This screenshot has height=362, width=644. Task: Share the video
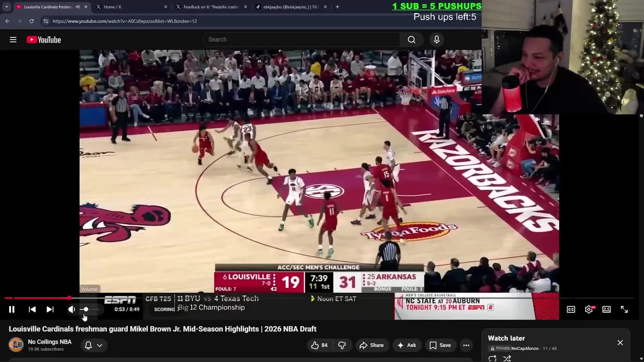coord(371,345)
